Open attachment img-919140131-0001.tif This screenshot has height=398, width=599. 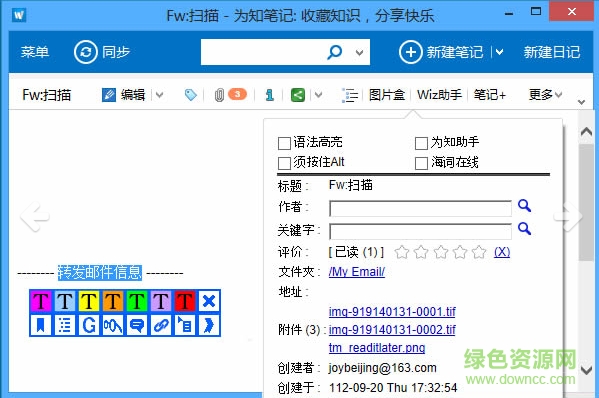(392, 312)
